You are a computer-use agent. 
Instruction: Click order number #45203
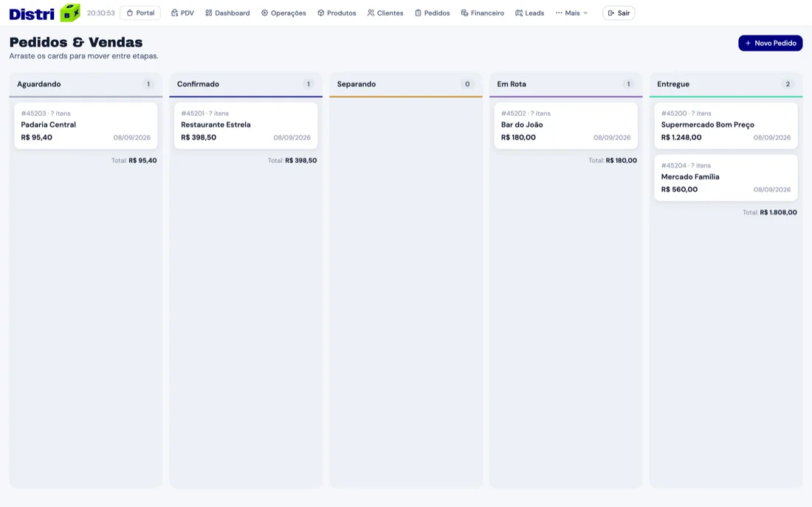coord(34,114)
